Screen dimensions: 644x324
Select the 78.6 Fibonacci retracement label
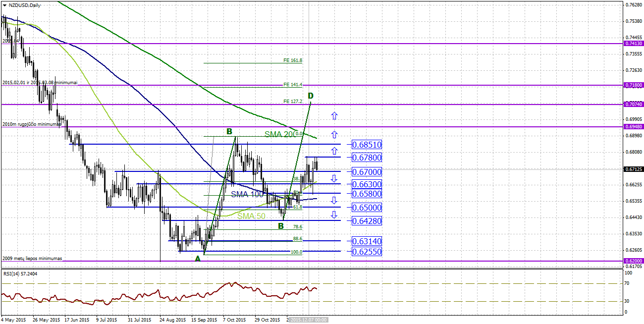coord(298,226)
